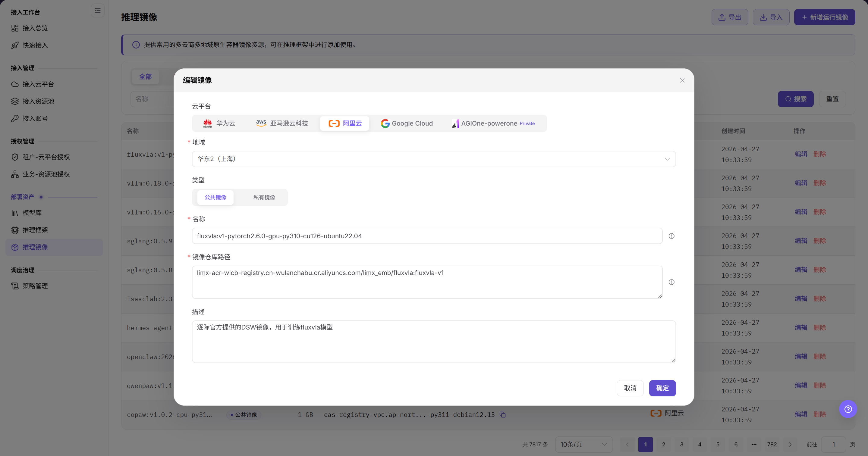The width and height of the screenshot is (868, 456).
Task: Click the chip icon for 推理框架
Action: click(x=15, y=230)
